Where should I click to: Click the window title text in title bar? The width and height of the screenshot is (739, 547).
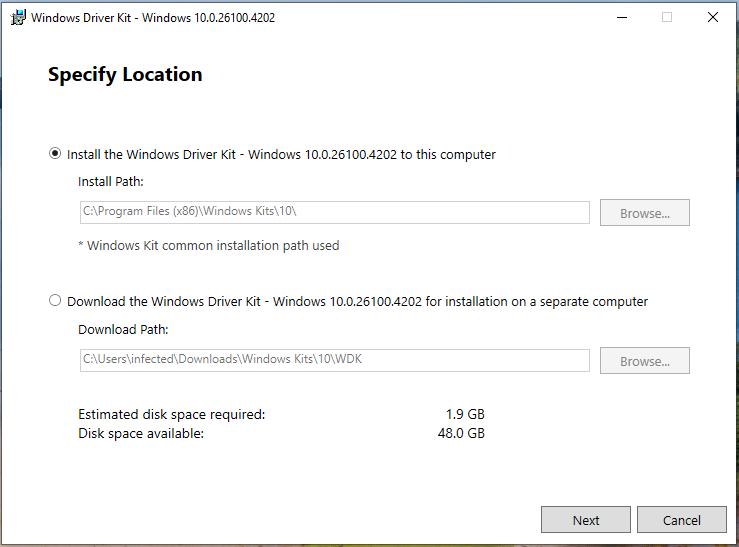coord(153,17)
